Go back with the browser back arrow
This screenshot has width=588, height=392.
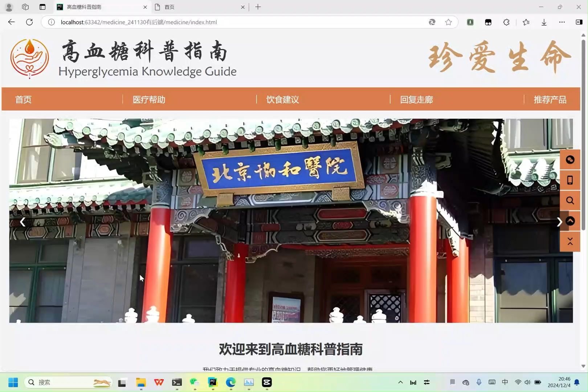pyautogui.click(x=11, y=22)
